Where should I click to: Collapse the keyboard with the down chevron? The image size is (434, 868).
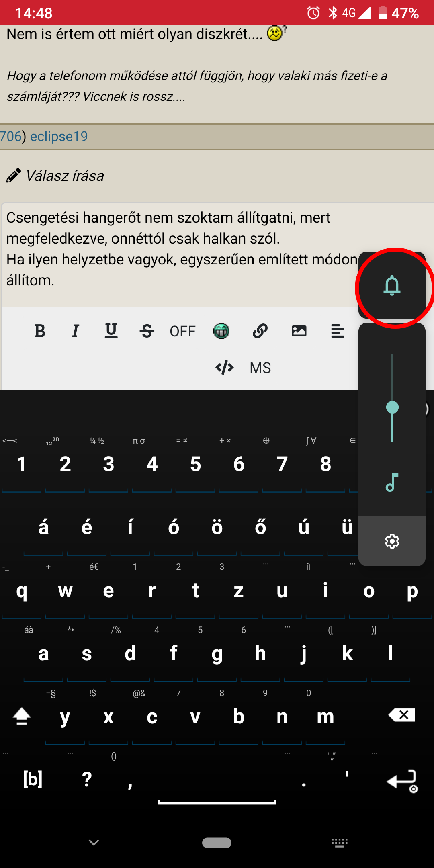94,843
